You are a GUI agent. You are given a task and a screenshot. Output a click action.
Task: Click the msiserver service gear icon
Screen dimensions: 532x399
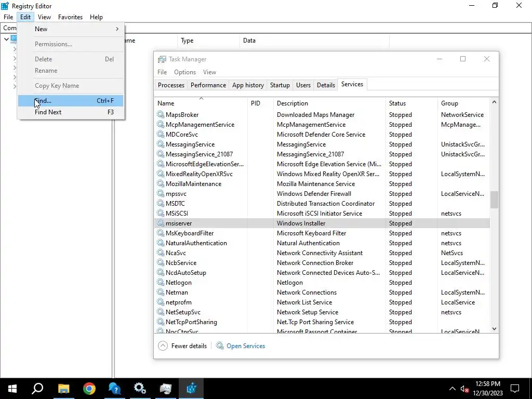161,223
